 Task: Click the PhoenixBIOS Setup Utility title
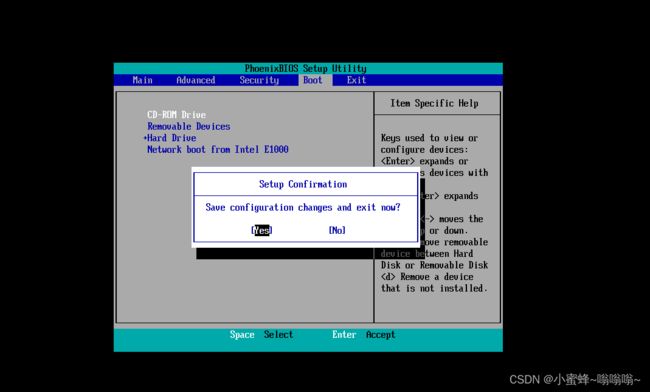point(306,68)
